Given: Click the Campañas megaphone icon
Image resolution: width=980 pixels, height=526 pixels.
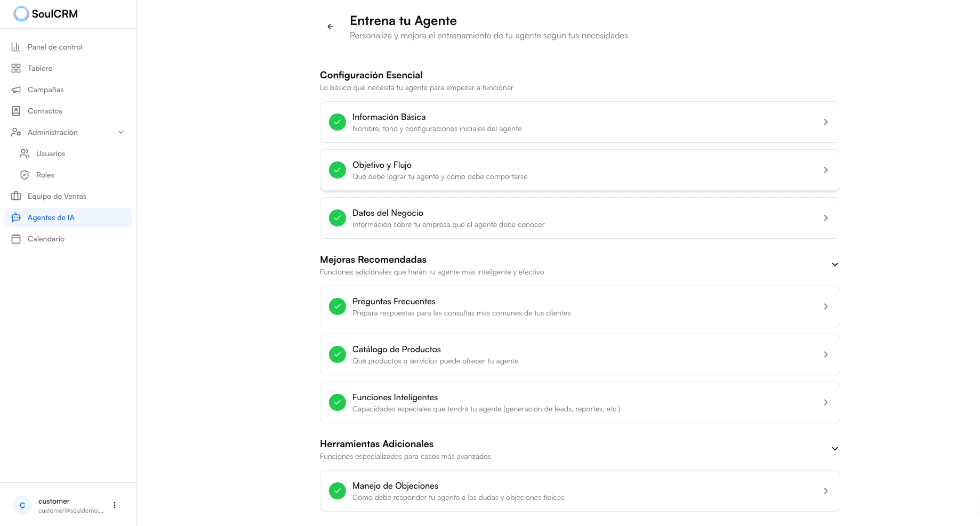Looking at the screenshot, I should tap(17, 90).
